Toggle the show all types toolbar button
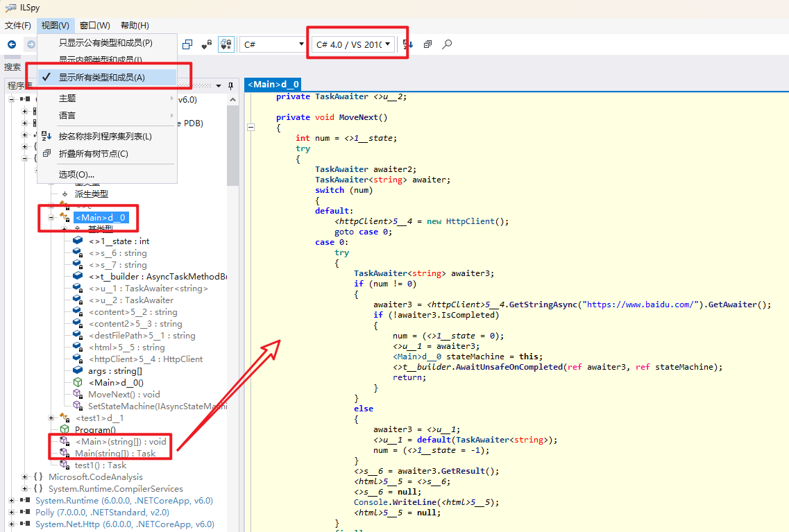The width and height of the screenshot is (789, 532). (x=226, y=44)
